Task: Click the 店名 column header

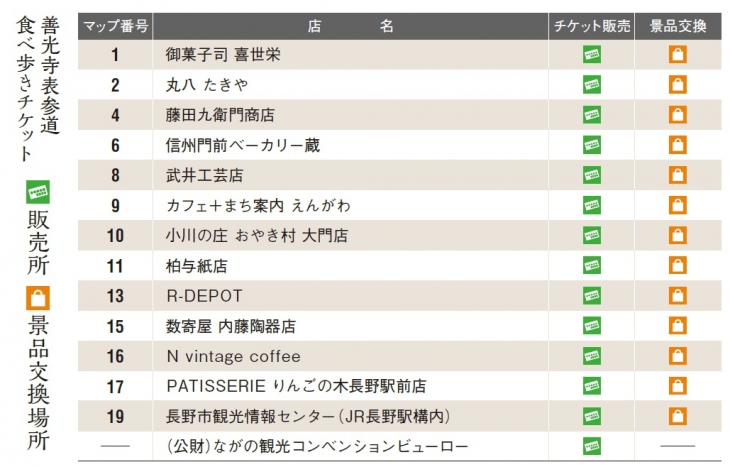Action: pyautogui.click(x=352, y=27)
